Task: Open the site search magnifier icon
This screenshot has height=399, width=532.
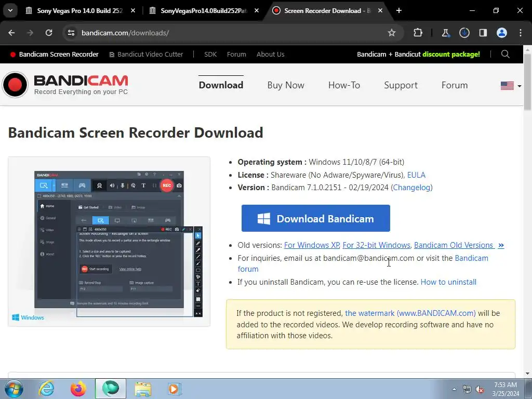Action: click(505, 54)
